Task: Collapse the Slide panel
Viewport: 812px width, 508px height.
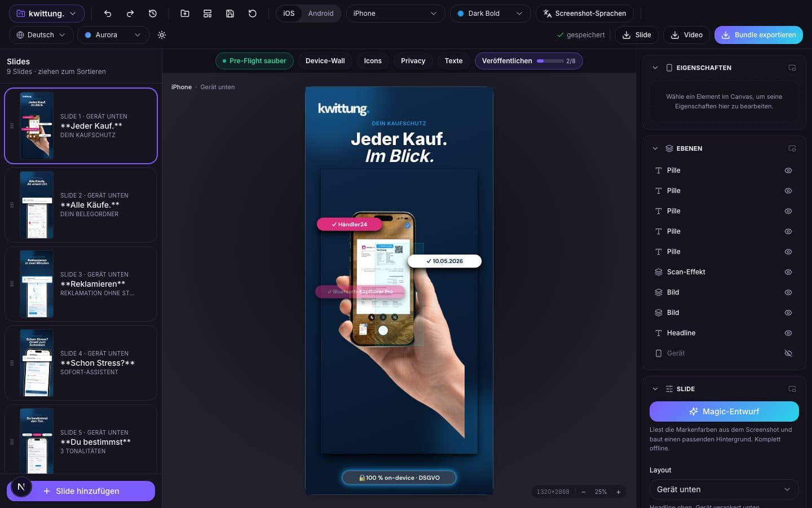Action: point(655,389)
